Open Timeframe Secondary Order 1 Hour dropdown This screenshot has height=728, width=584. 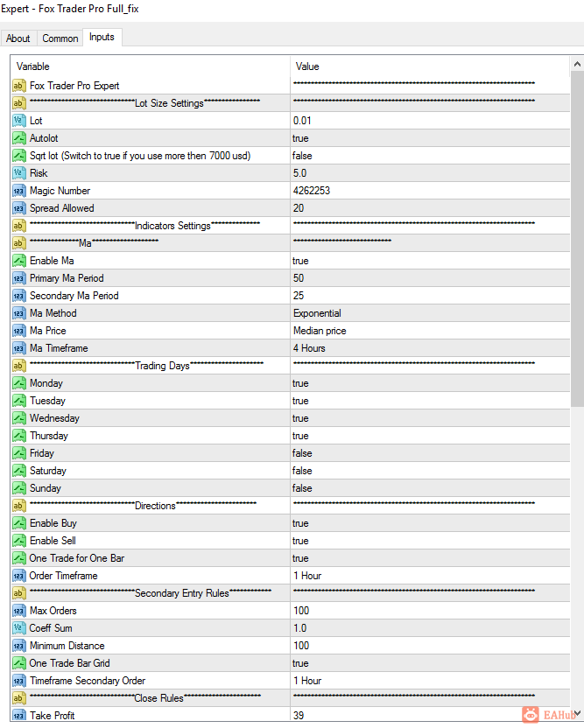coord(430,681)
